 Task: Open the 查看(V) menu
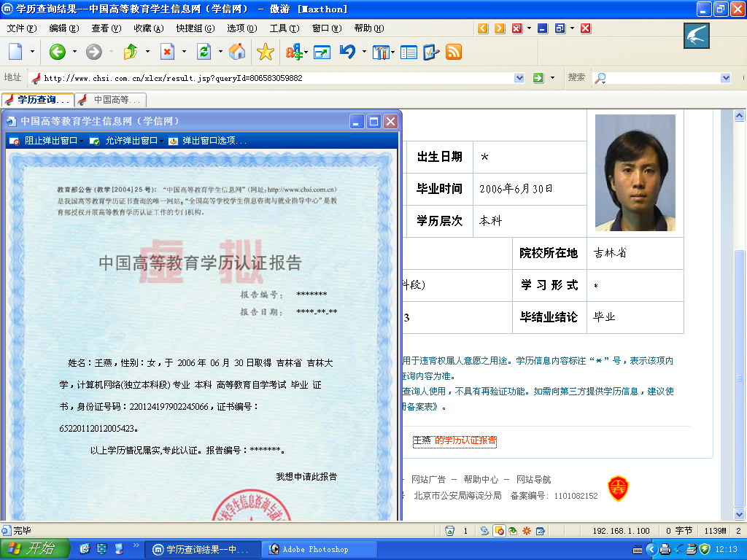107,28
